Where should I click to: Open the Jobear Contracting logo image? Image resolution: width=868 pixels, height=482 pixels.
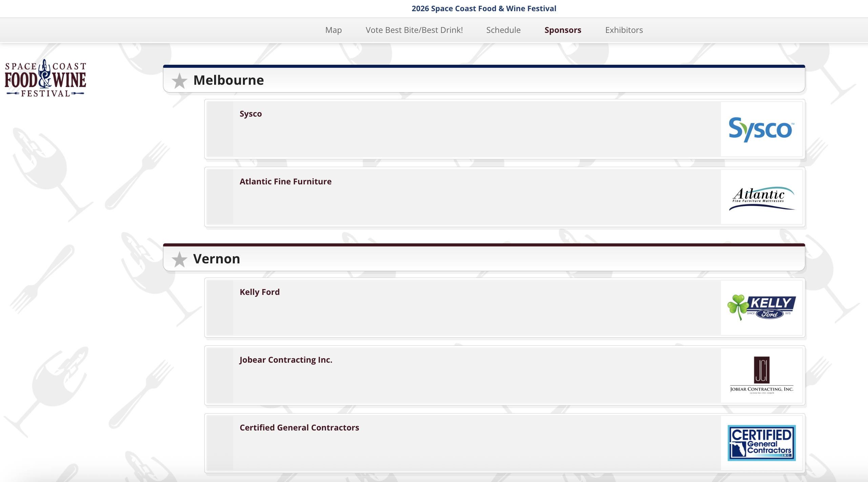[x=761, y=375]
